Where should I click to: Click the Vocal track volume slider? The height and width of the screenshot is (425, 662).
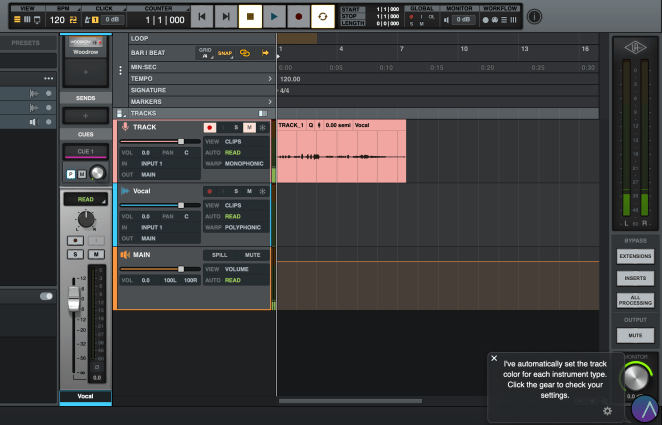tap(180, 205)
